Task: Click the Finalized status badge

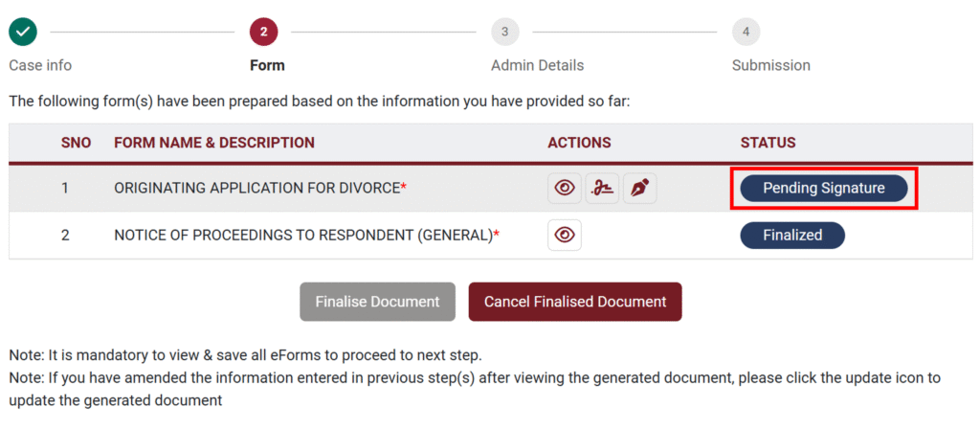Action: click(x=792, y=235)
